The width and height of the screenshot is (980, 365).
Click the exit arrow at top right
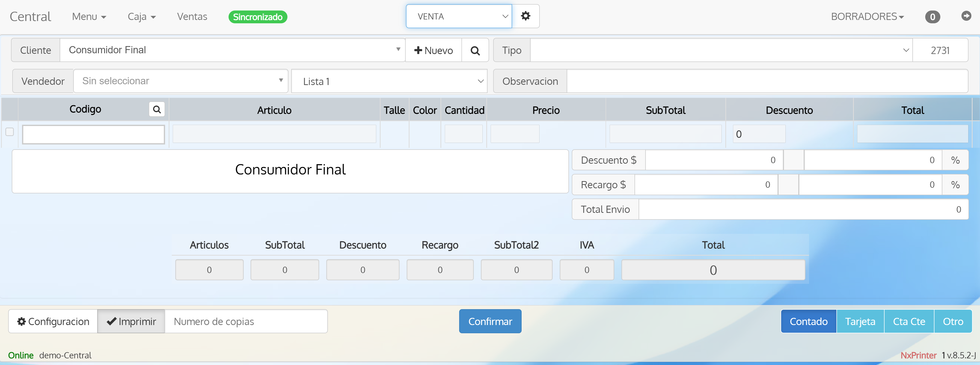(967, 16)
